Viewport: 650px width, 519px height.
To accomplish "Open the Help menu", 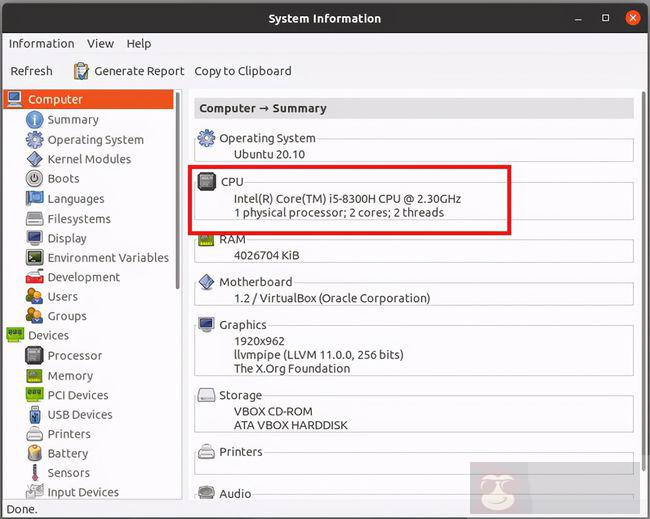I will pos(139,44).
